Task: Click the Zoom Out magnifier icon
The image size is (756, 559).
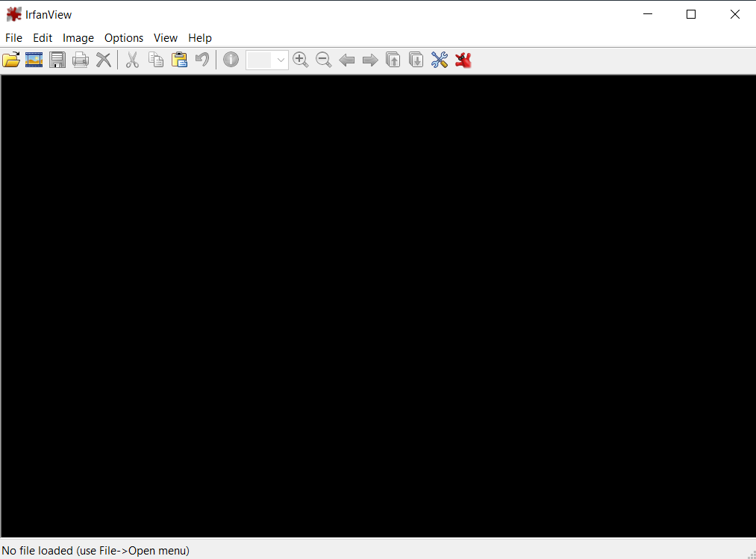Action: pos(323,60)
